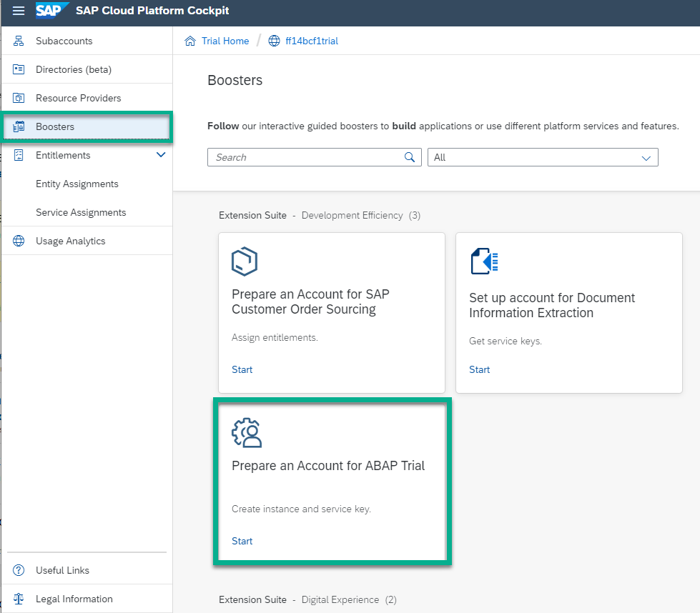This screenshot has height=613, width=700.
Task: Open the ff14bcf1trial breadcrumb link
Action: point(312,41)
